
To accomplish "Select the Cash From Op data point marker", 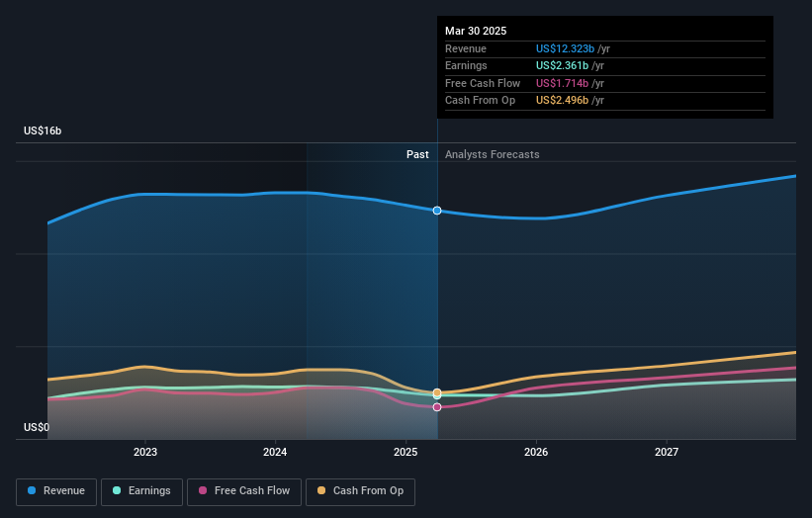I will (437, 392).
